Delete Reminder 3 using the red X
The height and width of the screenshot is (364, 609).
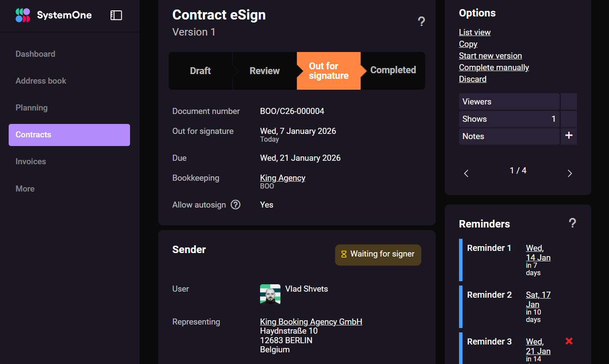[x=568, y=341]
